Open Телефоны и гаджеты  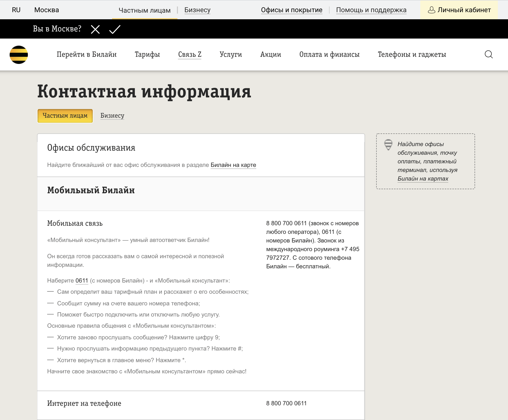(x=412, y=54)
